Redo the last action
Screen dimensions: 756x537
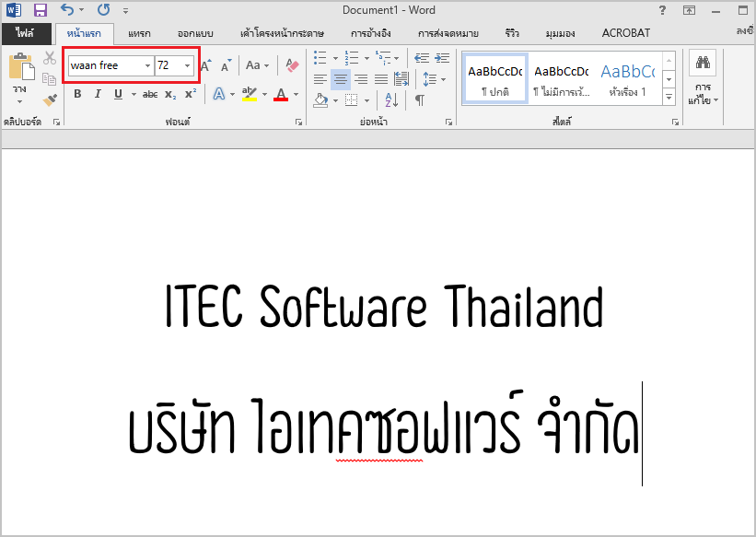[103, 9]
